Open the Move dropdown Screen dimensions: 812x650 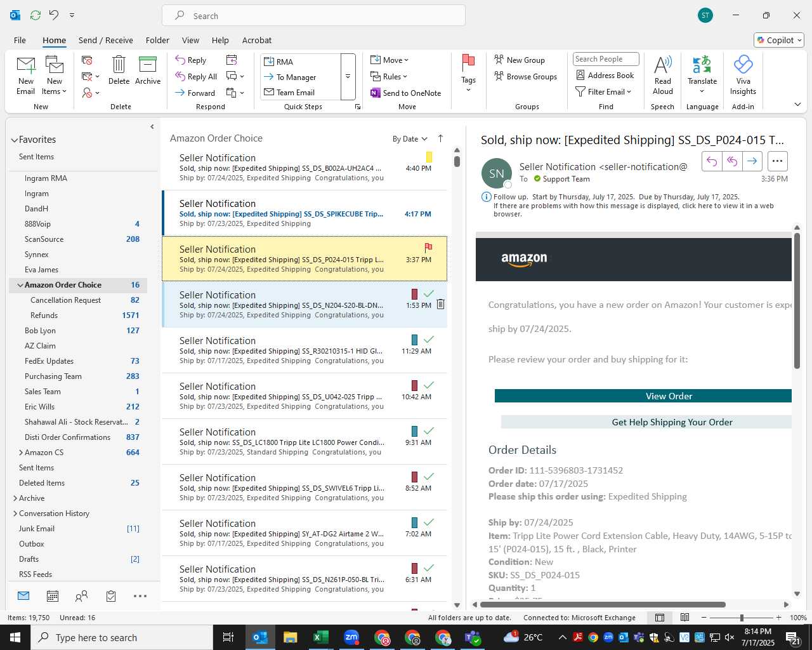point(390,60)
